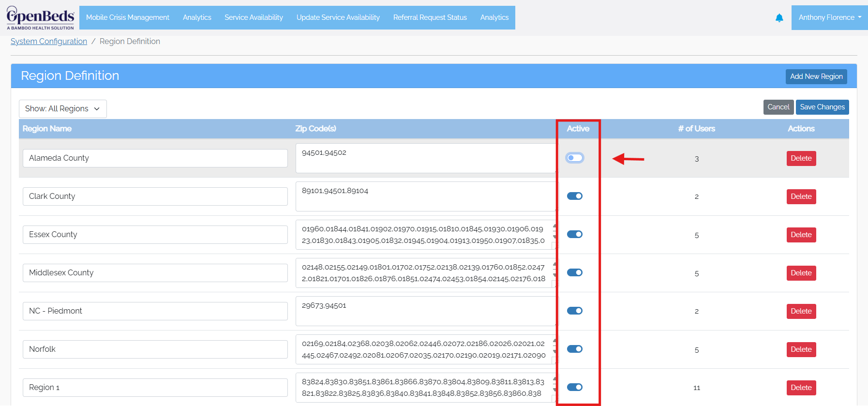Delete the Alameda County region
The height and width of the screenshot is (406, 868).
tap(801, 158)
